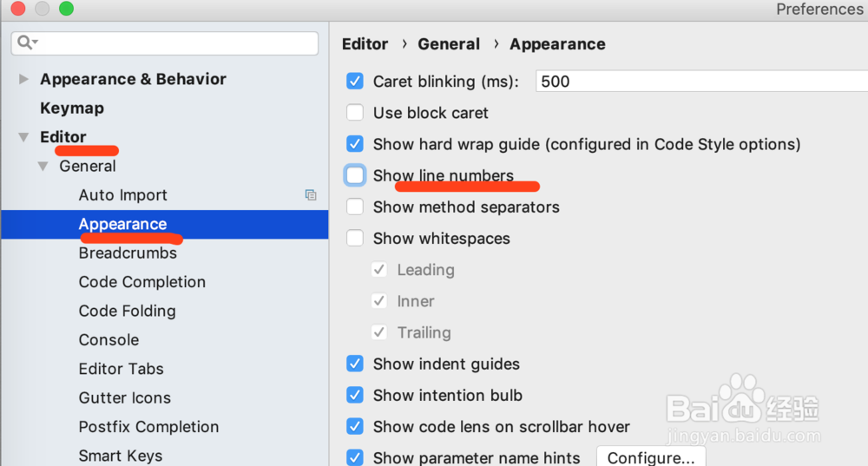This screenshot has height=466, width=868.
Task: Turn on Show whitespaces checkbox
Action: (x=355, y=239)
